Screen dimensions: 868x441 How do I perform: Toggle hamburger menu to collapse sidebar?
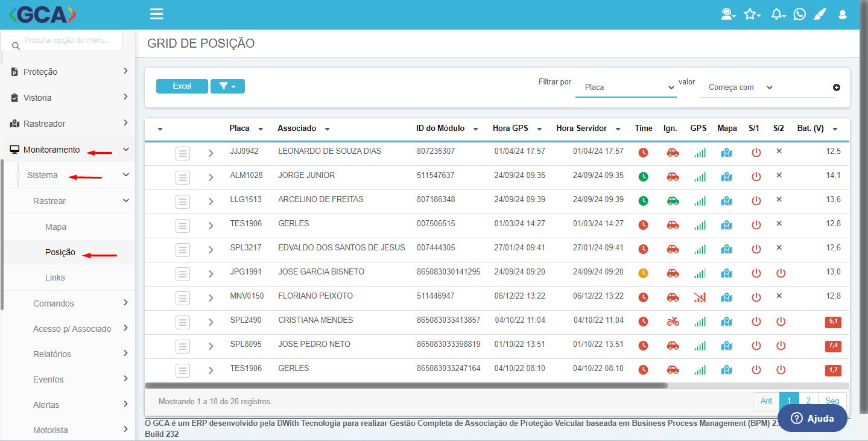point(157,14)
